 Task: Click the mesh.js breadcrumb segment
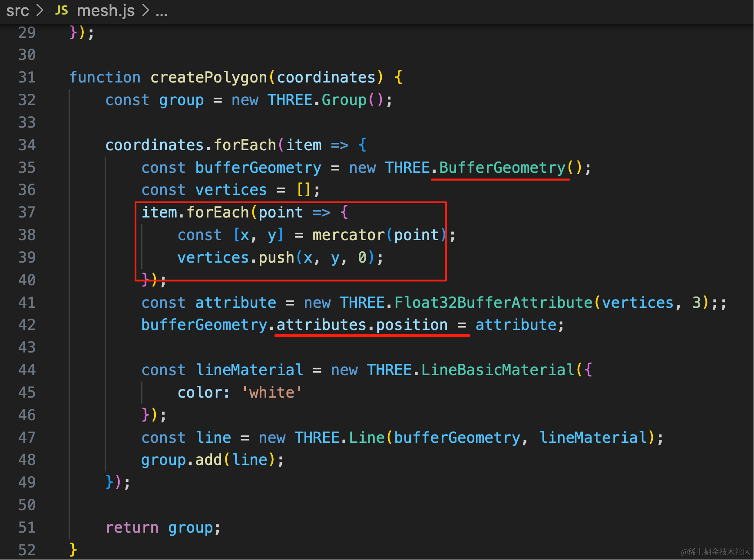click(106, 10)
